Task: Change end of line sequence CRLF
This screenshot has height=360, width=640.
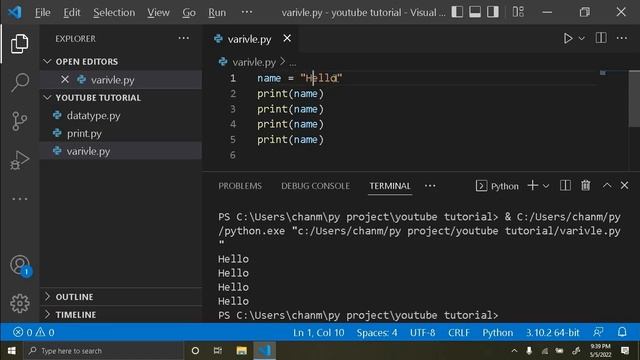Action: pyautogui.click(x=459, y=333)
